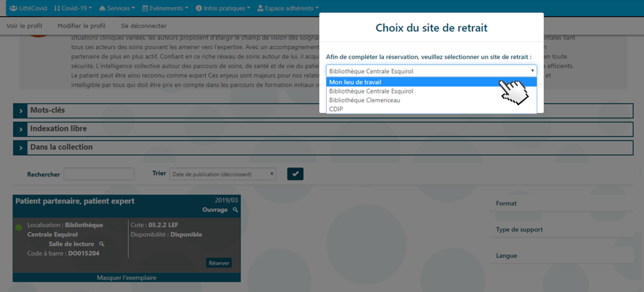Validate search with the checkmark button
The height and width of the screenshot is (292, 644).
tap(295, 174)
